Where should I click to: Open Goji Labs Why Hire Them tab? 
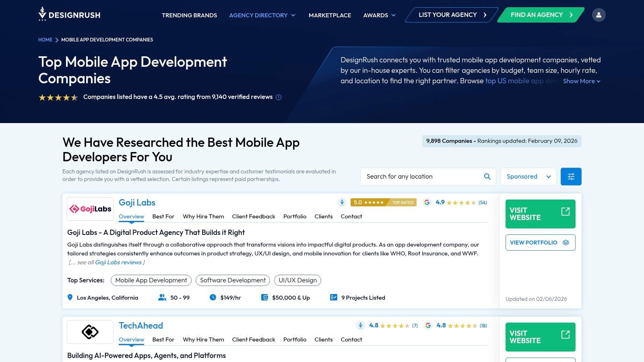(x=203, y=216)
